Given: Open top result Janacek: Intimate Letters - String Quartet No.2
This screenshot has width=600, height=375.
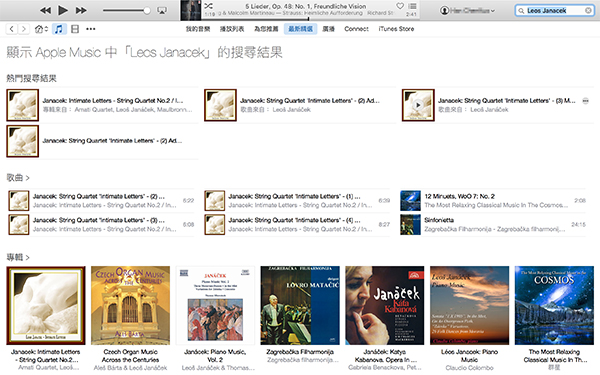Looking at the screenshot, I should click(x=102, y=105).
